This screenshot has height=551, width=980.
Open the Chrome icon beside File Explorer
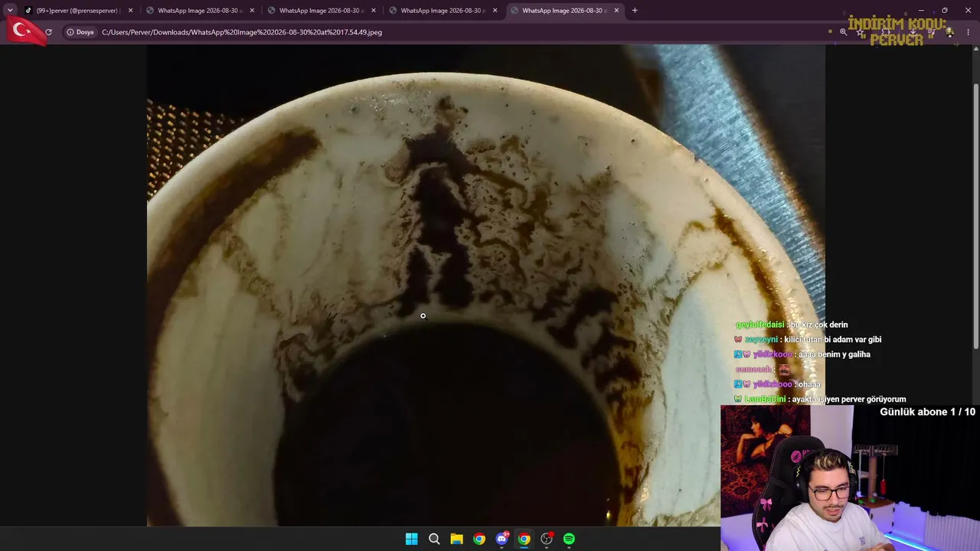(479, 539)
